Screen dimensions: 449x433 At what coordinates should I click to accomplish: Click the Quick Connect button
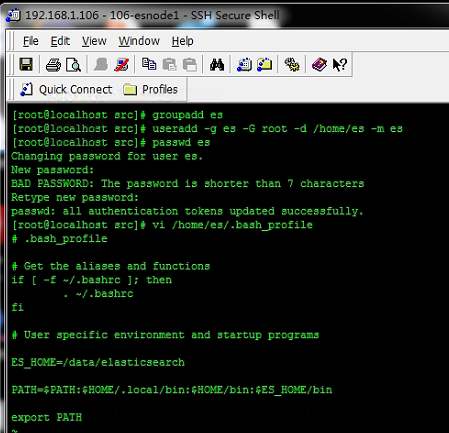click(66, 89)
